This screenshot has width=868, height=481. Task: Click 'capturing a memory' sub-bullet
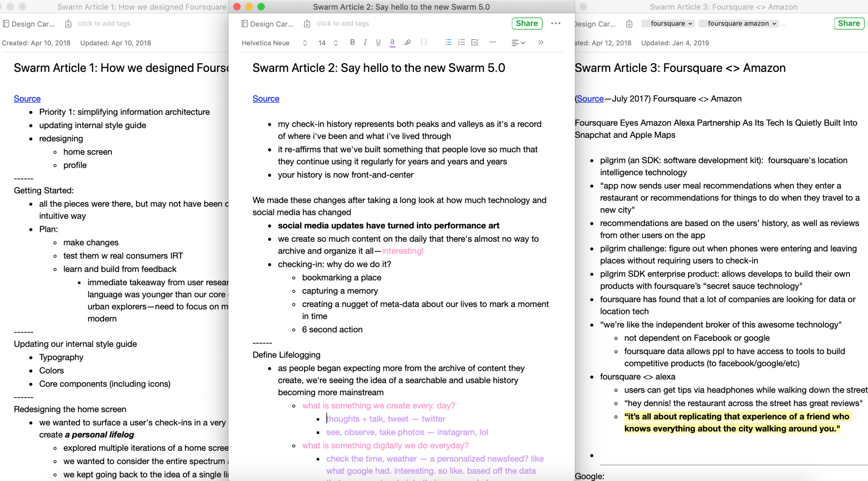[340, 291]
